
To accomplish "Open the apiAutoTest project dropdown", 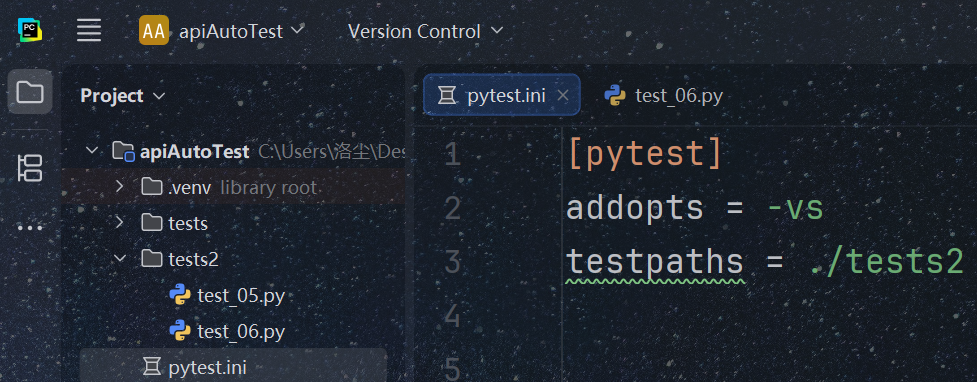I will 242,31.
